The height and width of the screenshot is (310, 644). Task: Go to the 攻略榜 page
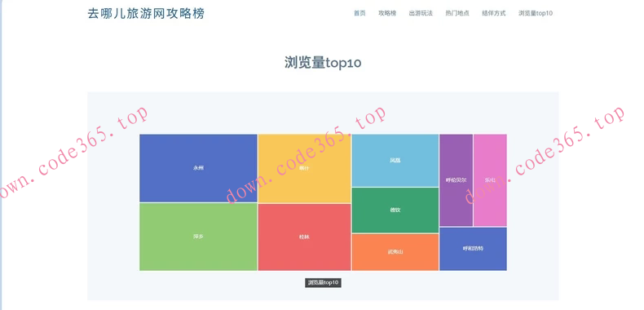(387, 13)
